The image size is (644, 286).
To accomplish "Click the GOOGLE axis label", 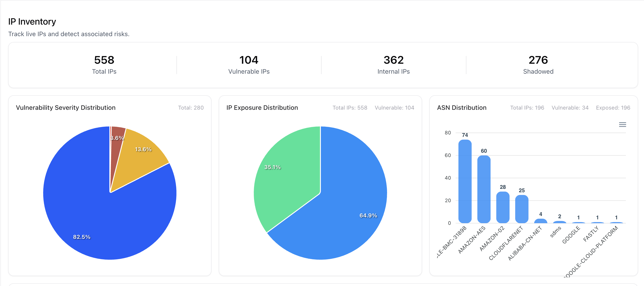I will [x=571, y=234].
